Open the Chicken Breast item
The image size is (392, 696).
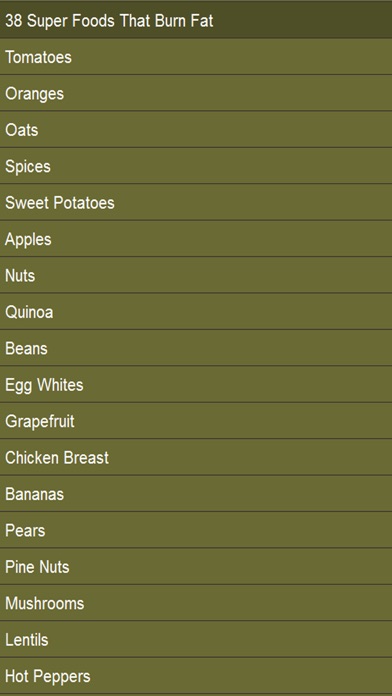[x=196, y=457]
